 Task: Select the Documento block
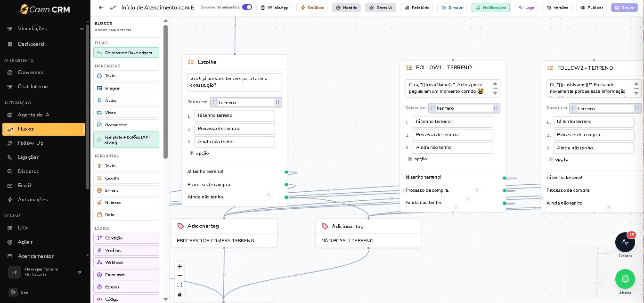tap(126, 125)
